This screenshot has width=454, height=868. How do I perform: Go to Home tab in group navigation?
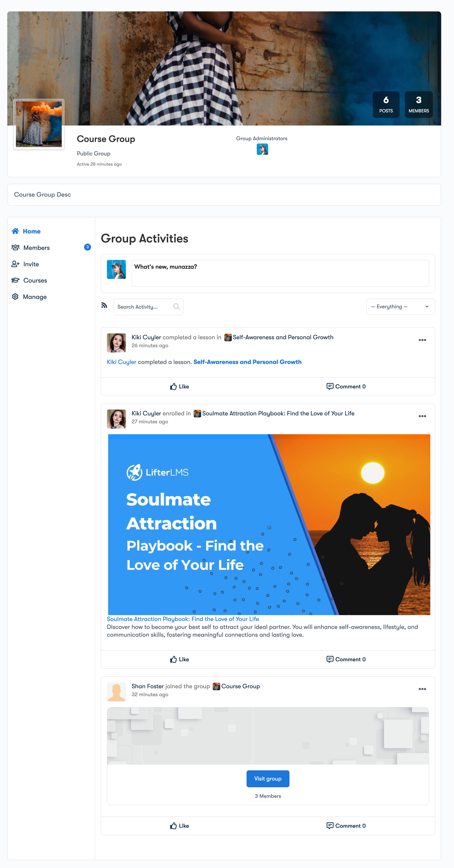pos(32,231)
